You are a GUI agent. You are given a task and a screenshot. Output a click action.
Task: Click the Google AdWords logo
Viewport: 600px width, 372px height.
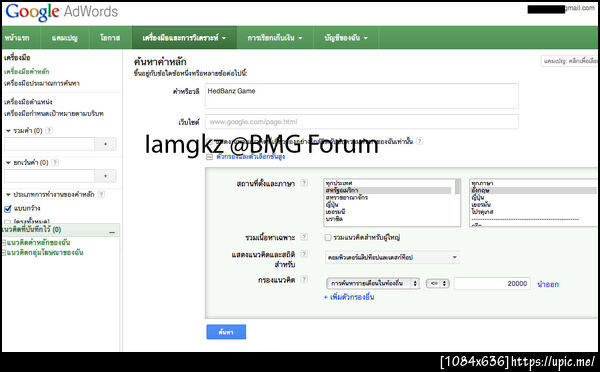click(x=62, y=12)
